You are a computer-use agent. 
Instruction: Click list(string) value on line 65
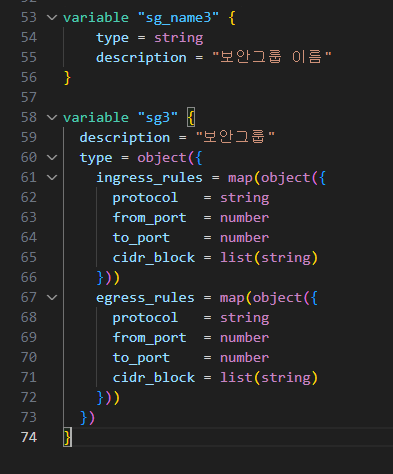[269, 258]
